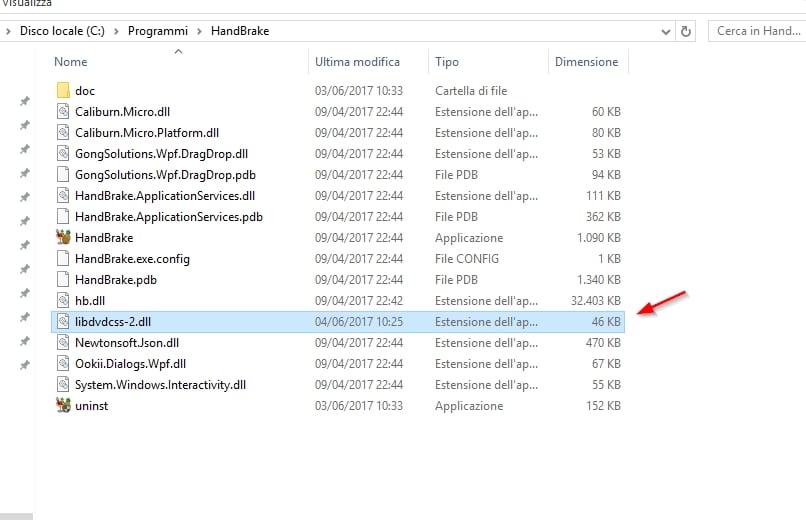Click the type label File CONFIG
This screenshot has width=806, height=520.
pyautogui.click(x=467, y=258)
